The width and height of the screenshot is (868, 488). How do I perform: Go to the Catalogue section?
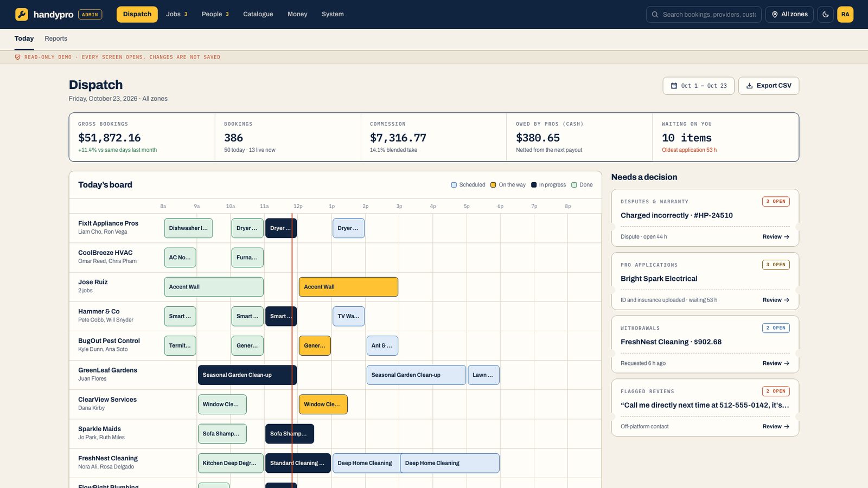point(258,14)
